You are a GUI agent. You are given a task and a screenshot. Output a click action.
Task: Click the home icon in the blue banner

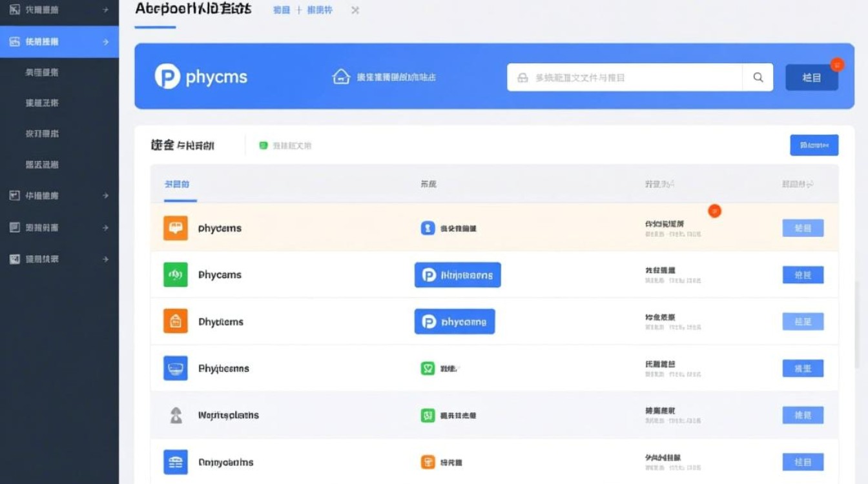coord(341,77)
